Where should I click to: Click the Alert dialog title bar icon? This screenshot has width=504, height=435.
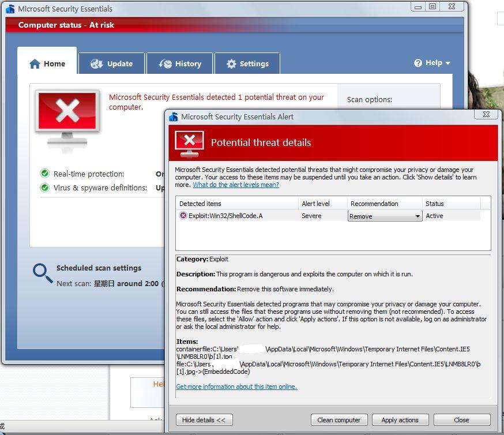point(174,117)
